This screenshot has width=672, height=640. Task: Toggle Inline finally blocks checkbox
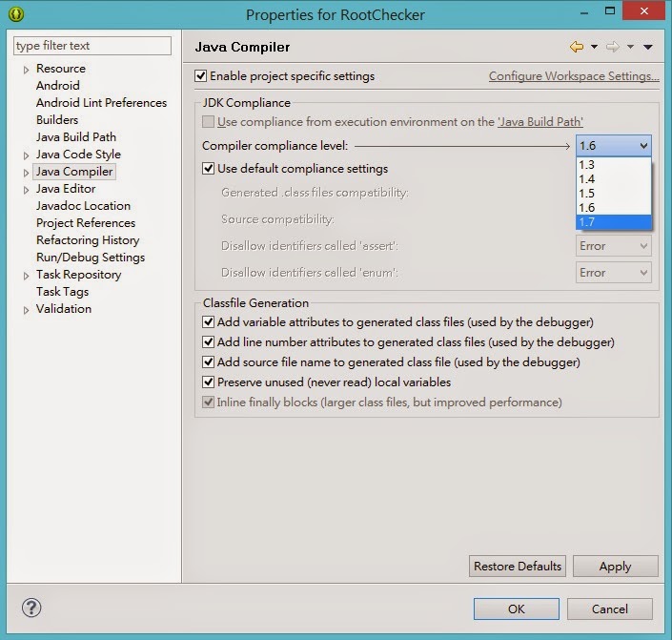[x=209, y=402]
